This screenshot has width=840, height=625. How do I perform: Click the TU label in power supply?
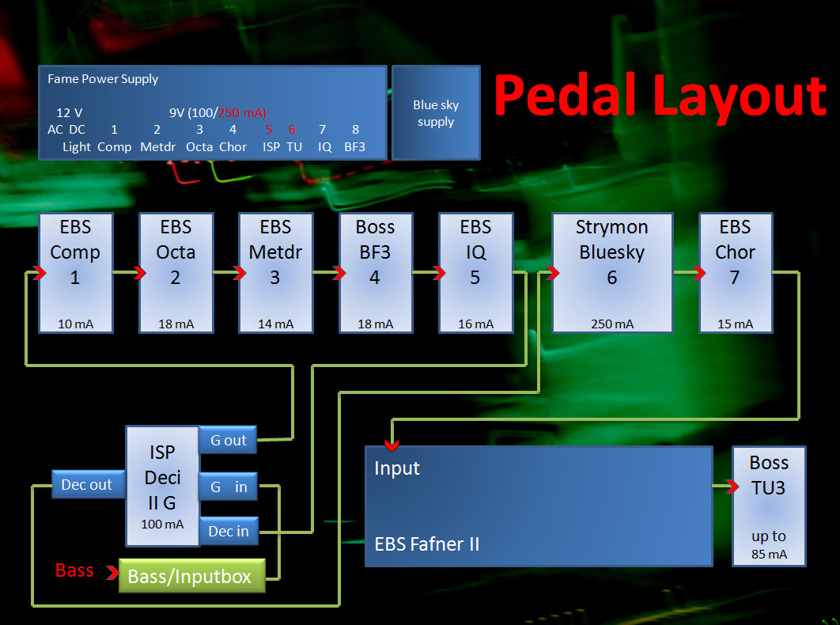[294, 147]
